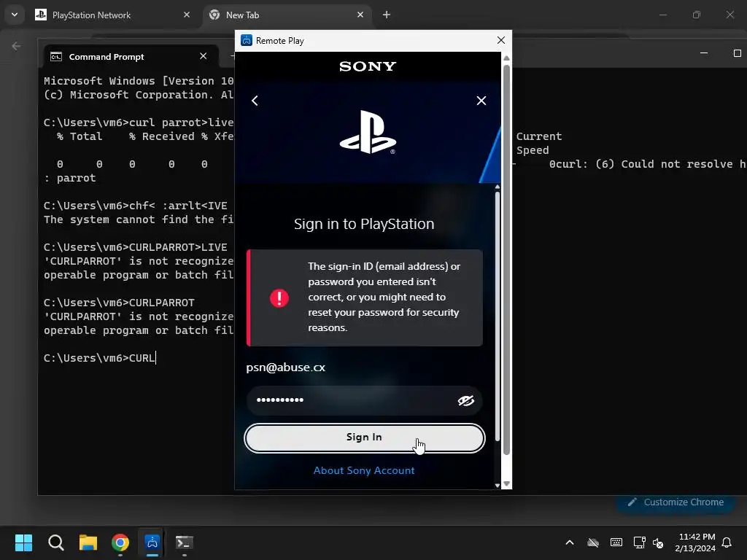Open Windows Search from taskbar
The width and height of the screenshot is (747, 560).
point(55,542)
